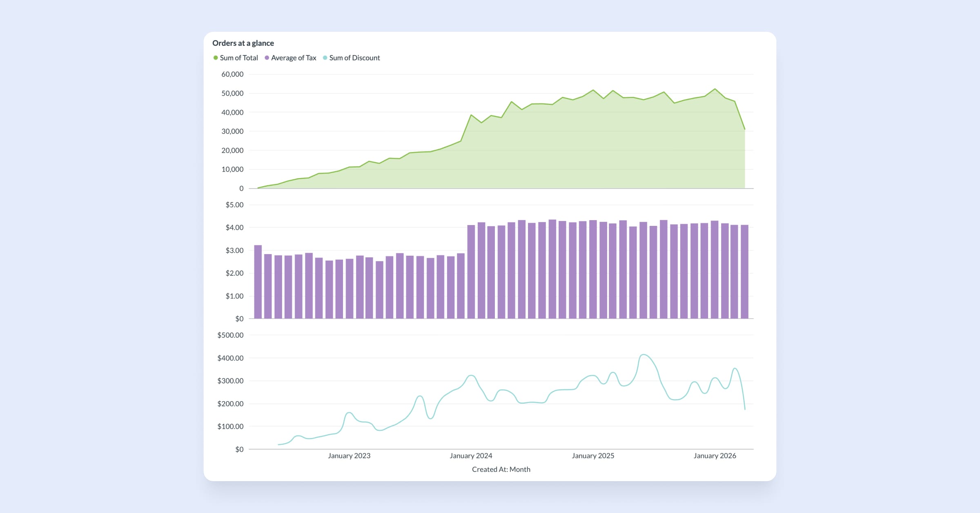Toggle the Average of Tax legend label
This screenshot has height=513, width=980.
(x=294, y=58)
